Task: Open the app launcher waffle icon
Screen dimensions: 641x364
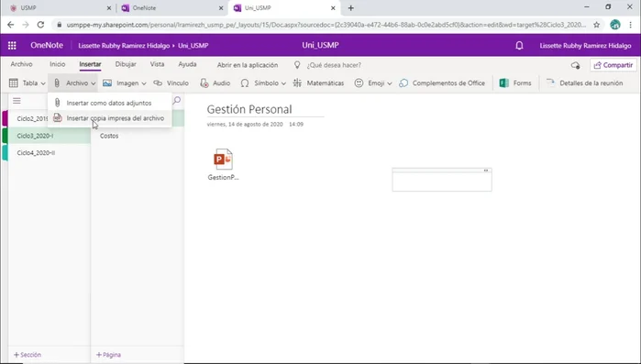Action: pos(12,45)
